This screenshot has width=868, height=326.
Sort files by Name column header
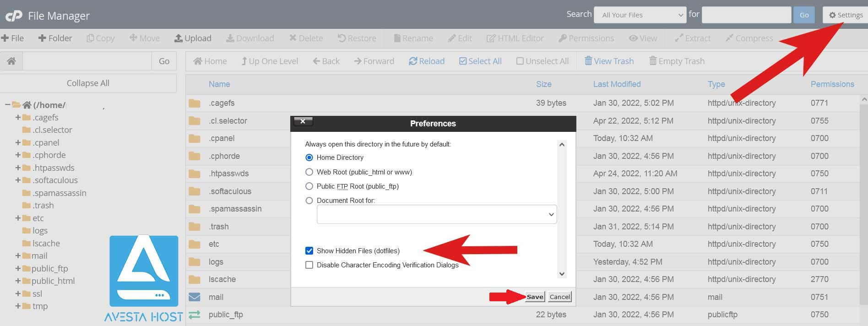click(219, 84)
